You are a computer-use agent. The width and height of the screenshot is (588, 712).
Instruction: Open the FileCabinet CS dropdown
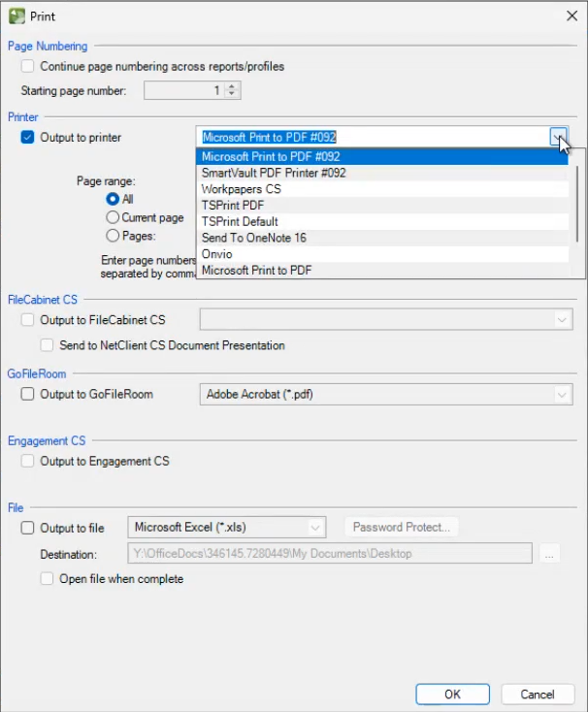(x=562, y=320)
